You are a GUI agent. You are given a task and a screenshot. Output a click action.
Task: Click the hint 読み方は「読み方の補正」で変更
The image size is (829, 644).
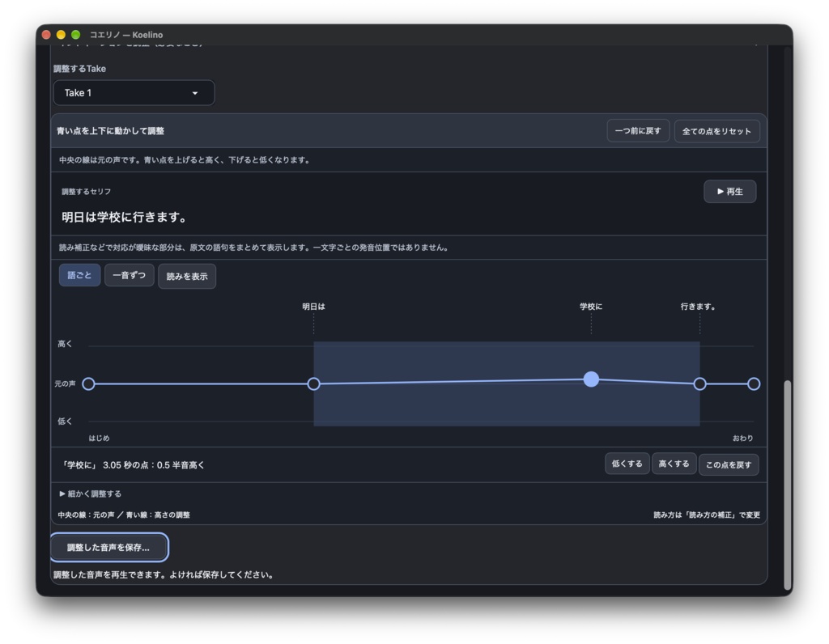(706, 515)
